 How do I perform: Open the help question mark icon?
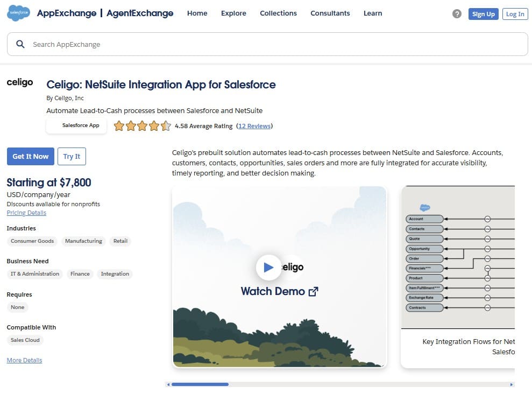(x=457, y=13)
